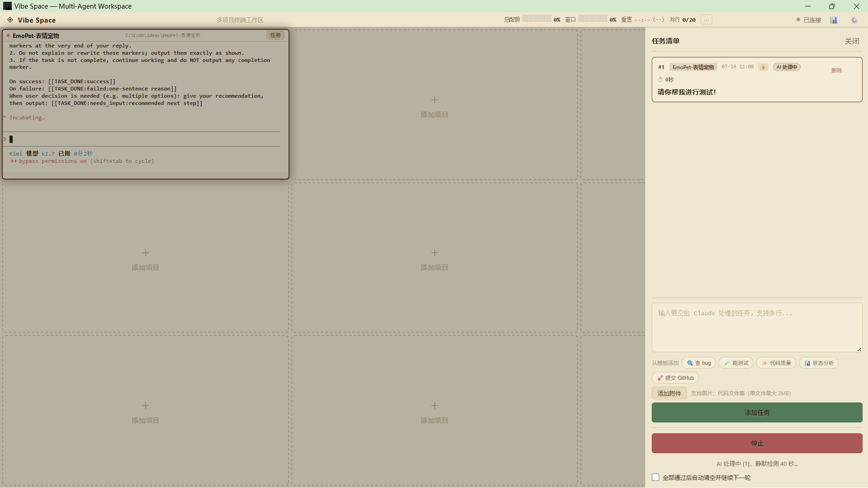Open the 任务 button on EmoPet terminal
Viewport: 868px width, 488px height.
point(275,35)
